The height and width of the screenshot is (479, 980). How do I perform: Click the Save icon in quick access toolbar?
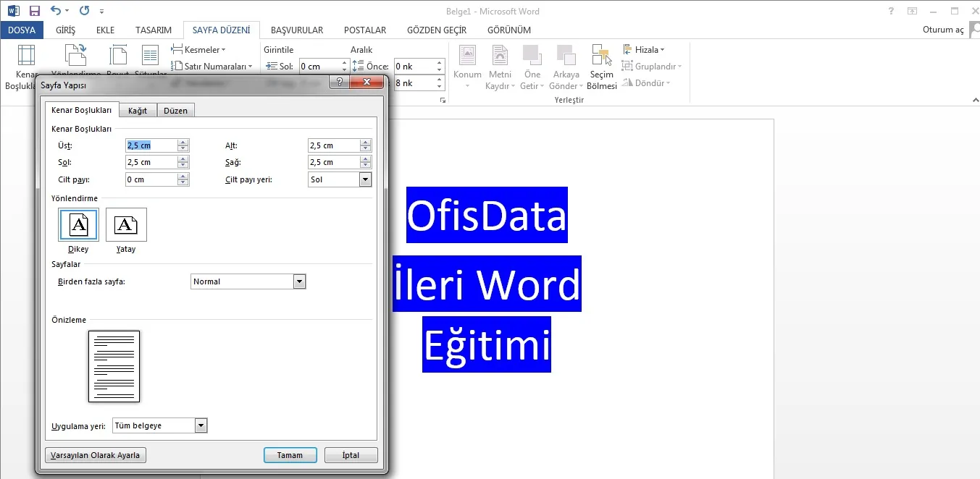[34, 11]
